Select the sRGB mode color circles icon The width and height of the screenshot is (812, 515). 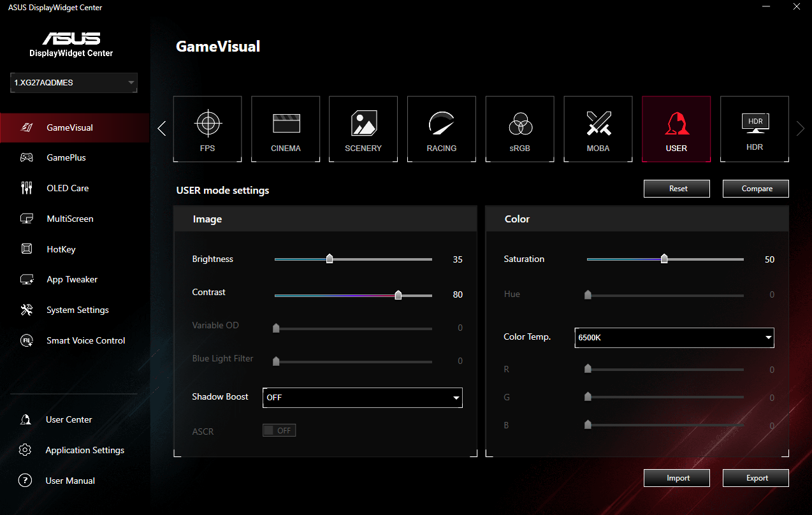click(520, 124)
